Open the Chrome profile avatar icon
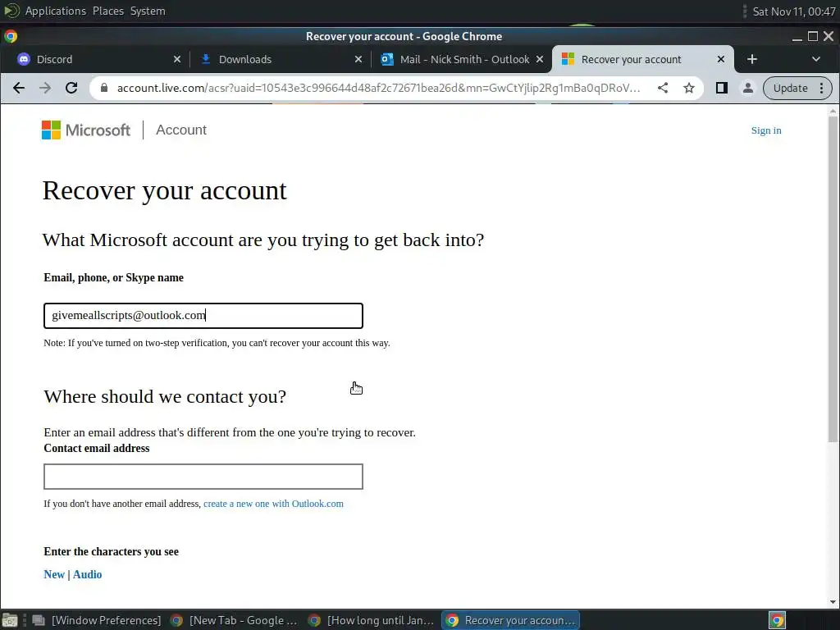The height and width of the screenshot is (630, 840). click(748, 88)
